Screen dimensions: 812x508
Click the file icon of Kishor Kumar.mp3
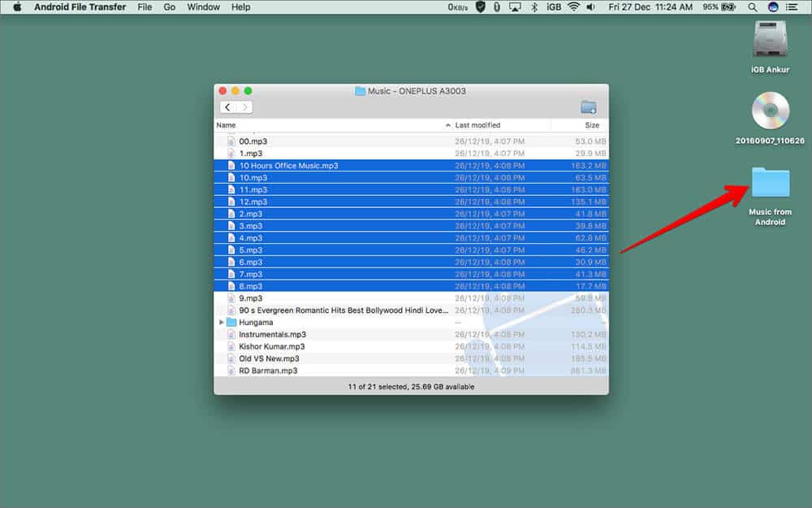pyautogui.click(x=231, y=346)
